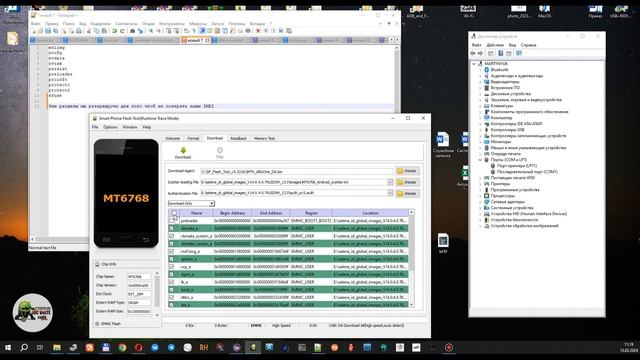Open the Download Only mode combo box

191,203
